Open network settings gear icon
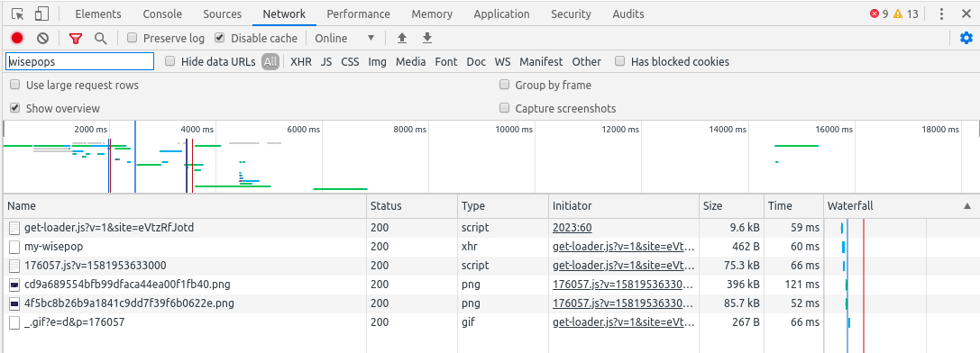This screenshot has width=980, height=353. 966,38
